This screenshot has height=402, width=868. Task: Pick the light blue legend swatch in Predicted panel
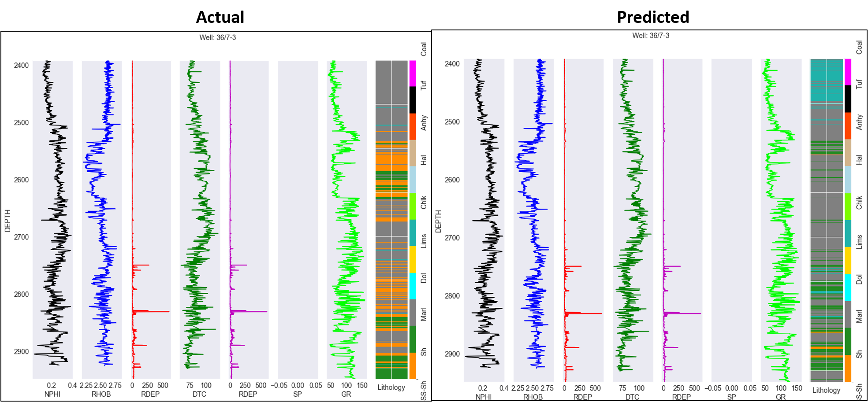pos(848,180)
